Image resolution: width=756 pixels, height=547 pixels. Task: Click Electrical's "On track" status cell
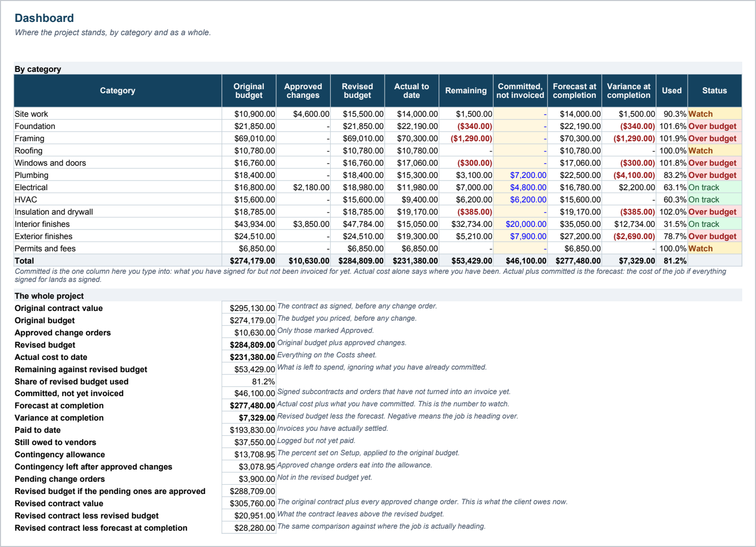point(714,187)
